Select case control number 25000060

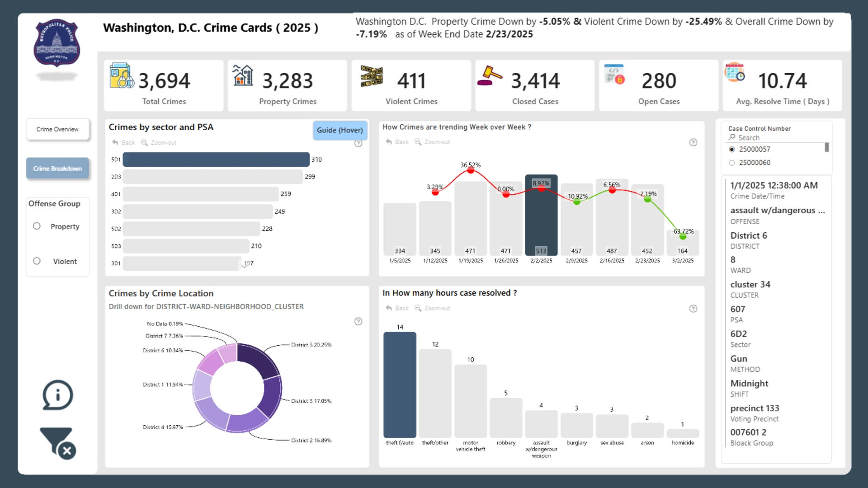[731, 163]
